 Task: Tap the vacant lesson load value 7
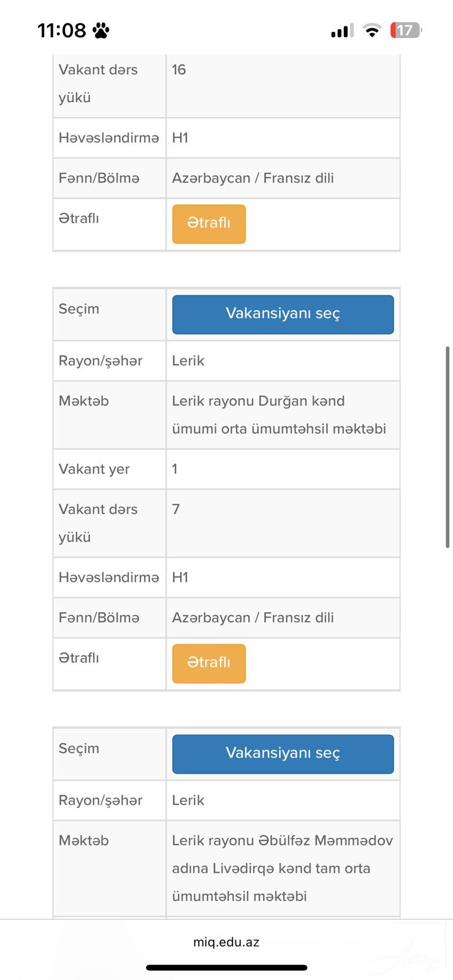176,509
